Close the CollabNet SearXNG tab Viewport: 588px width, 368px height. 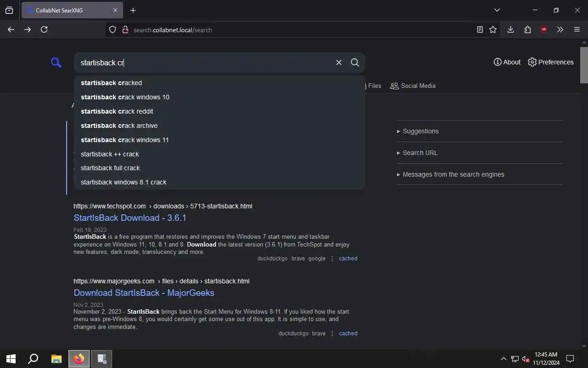115,10
